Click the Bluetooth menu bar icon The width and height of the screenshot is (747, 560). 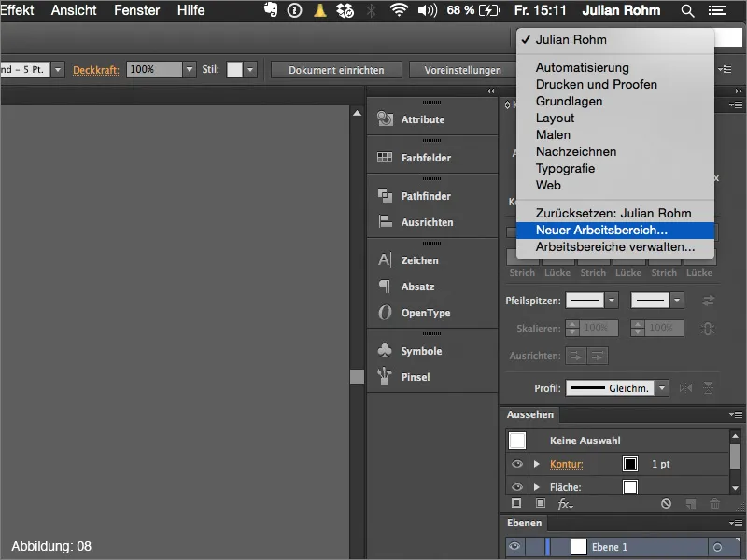click(x=371, y=10)
